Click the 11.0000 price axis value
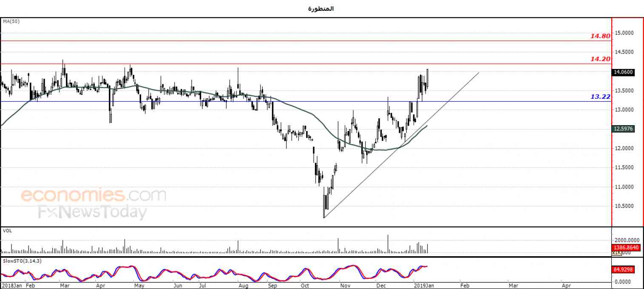The image size is (644, 289). click(x=624, y=187)
